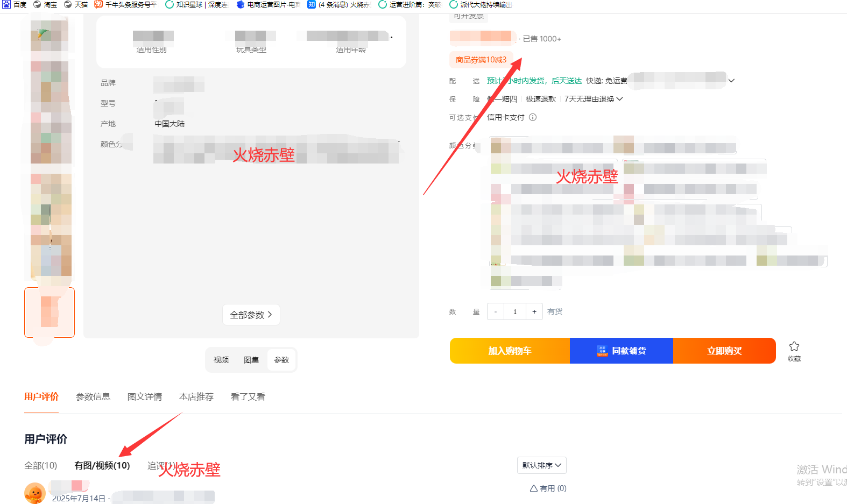Viewport: 847px width, 504px height.
Task: Open the Taobao bookmark
Action: 45,4
